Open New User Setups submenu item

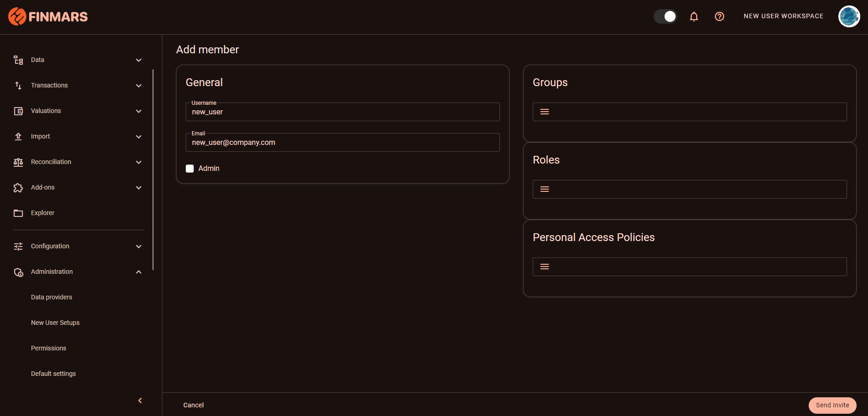pos(55,323)
